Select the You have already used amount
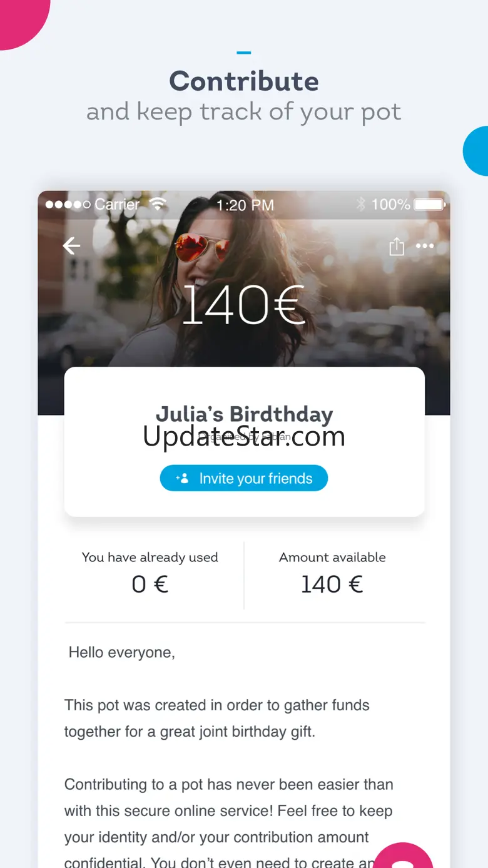Screen dimensions: 488x868 click(150, 584)
